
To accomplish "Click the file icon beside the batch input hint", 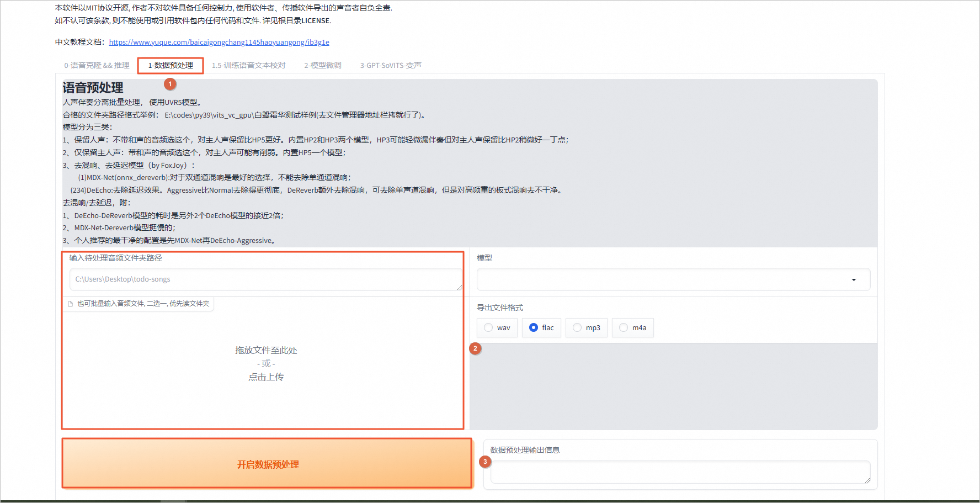I will tap(70, 303).
